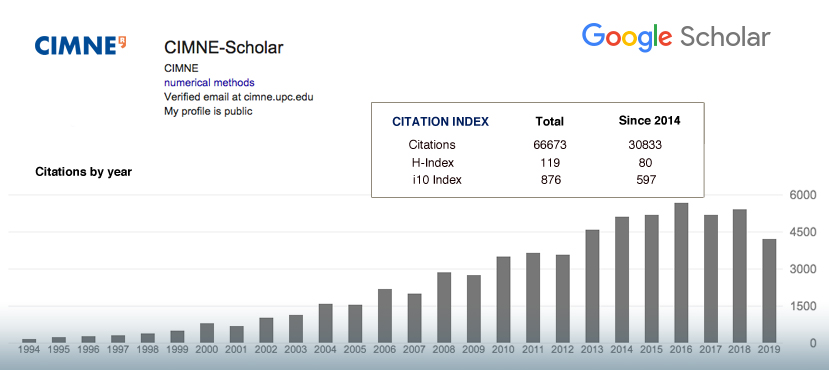Click the 6000 y-axis label
This screenshot has width=829, height=370.
pyautogui.click(x=803, y=196)
